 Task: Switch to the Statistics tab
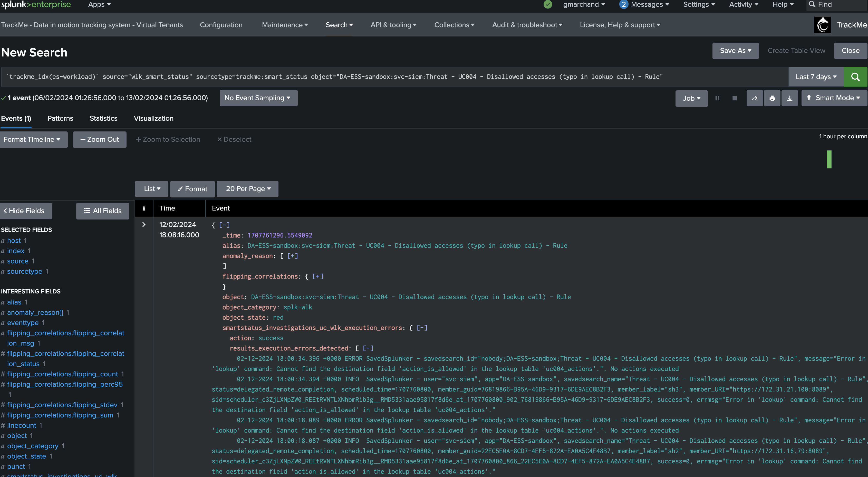point(103,118)
